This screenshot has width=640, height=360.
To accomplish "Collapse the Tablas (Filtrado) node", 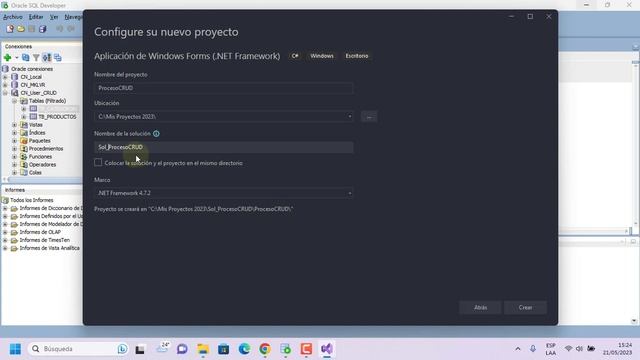I will [x=14, y=101].
